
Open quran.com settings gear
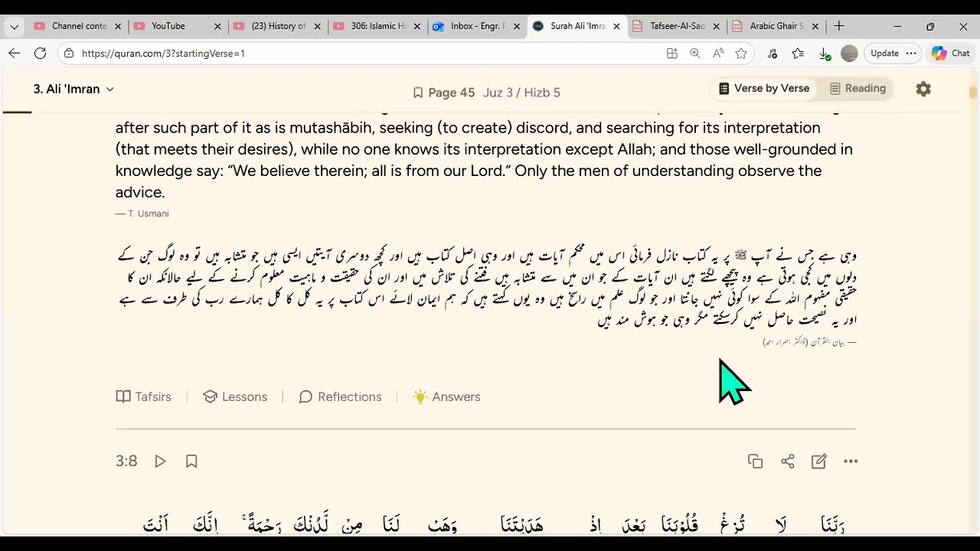923,89
